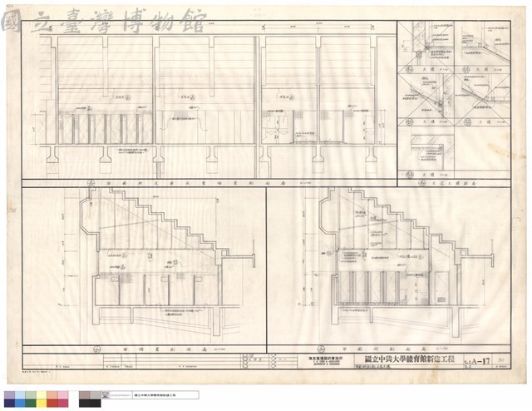Screen dimensions: 532x411
Task: Tick the bottom square checkbox in title block
Action: (x=245, y=366)
